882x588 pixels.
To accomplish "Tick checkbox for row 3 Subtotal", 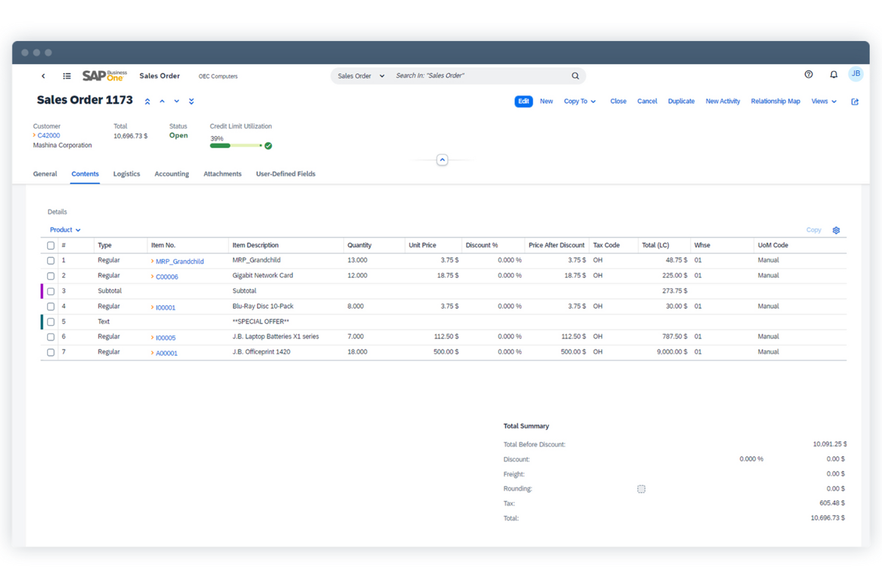I will pyautogui.click(x=51, y=292).
